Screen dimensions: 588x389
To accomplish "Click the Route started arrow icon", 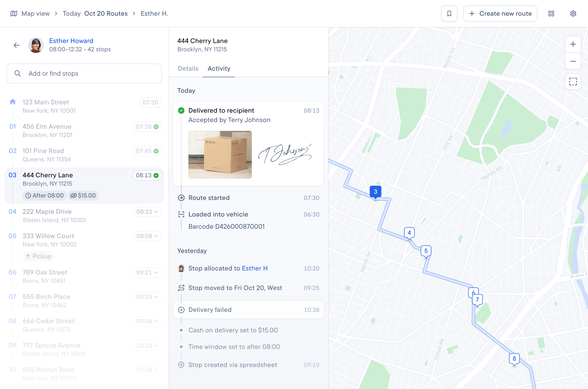I will point(181,198).
